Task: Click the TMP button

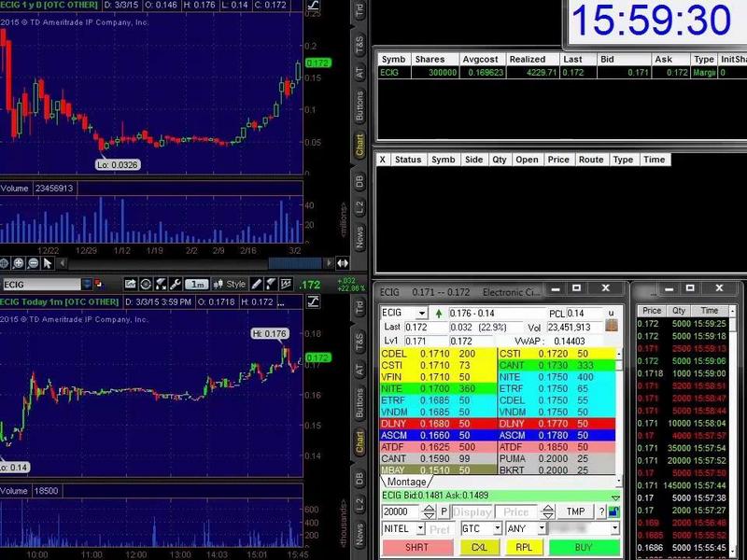Action: [x=575, y=511]
